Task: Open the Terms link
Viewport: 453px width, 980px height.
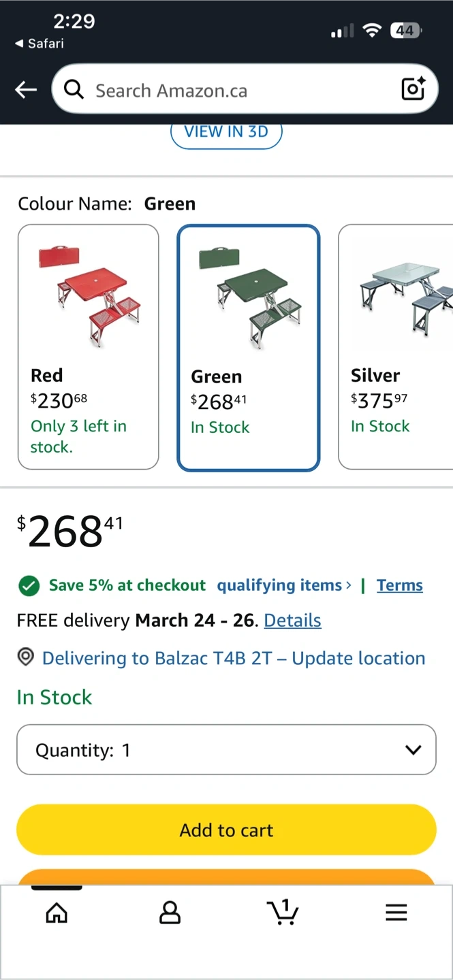Action: [x=400, y=585]
